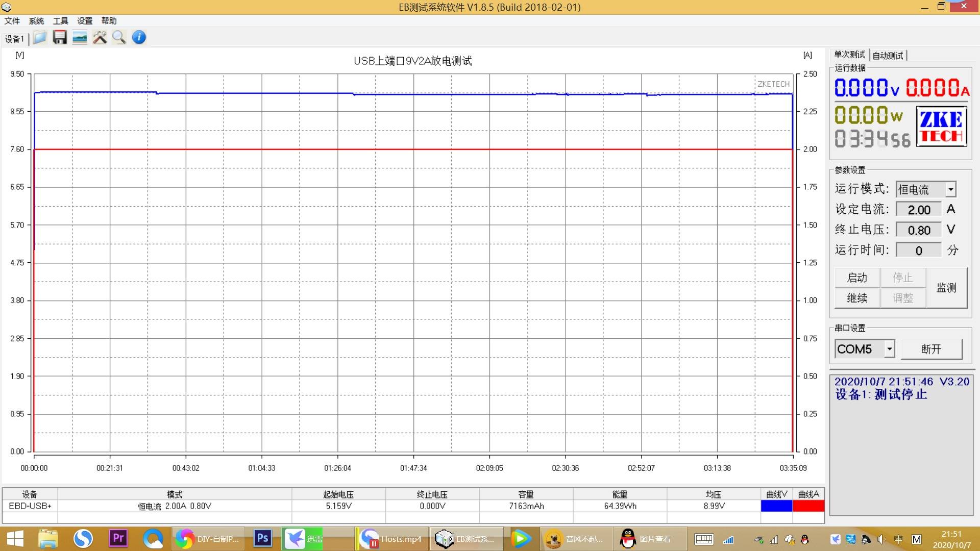Click the status text 设备1: 测试停止
This screenshot has width=980, height=551.
click(881, 395)
